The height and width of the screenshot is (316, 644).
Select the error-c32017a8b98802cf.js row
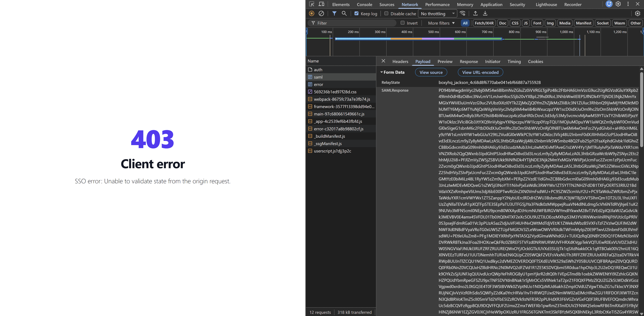point(341,129)
